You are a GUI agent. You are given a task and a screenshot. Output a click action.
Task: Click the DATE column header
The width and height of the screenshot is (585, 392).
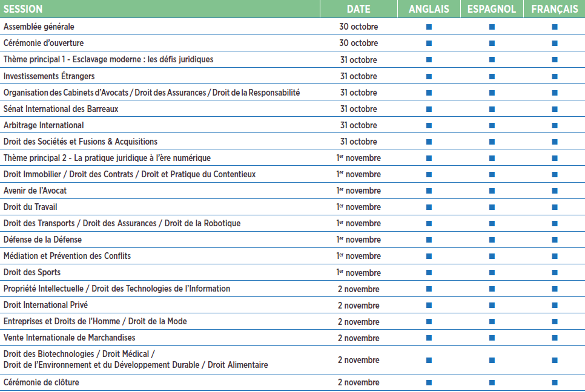tap(359, 9)
